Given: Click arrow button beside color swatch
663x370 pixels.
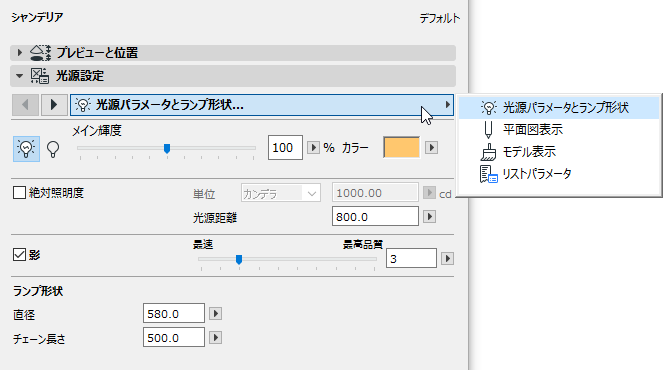Looking at the screenshot, I should click(431, 148).
